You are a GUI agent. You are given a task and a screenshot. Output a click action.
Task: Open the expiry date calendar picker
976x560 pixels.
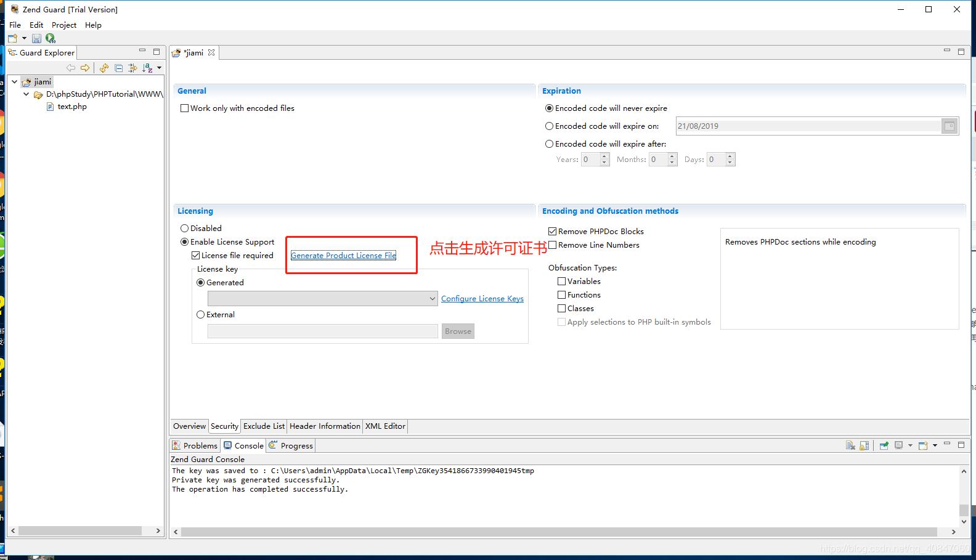pos(950,126)
